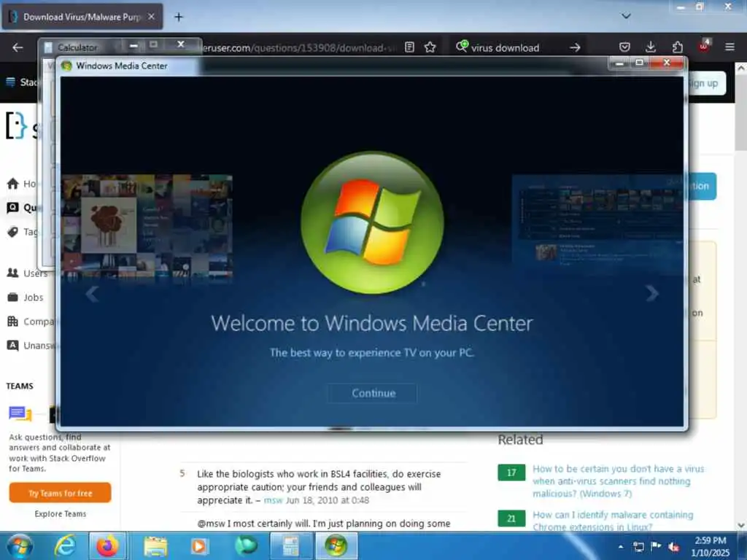
Task: Click the network tray icon
Action: tap(638, 546)
